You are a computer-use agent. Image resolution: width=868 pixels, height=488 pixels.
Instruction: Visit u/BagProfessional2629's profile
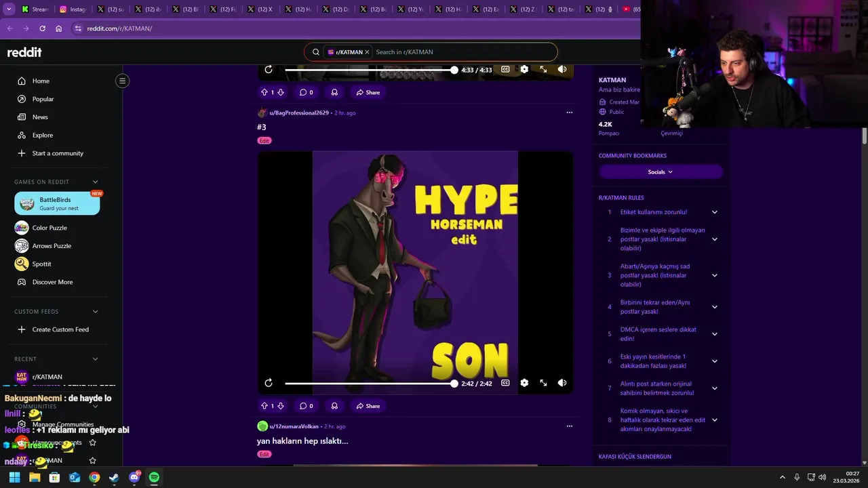(x=299, y=113)
